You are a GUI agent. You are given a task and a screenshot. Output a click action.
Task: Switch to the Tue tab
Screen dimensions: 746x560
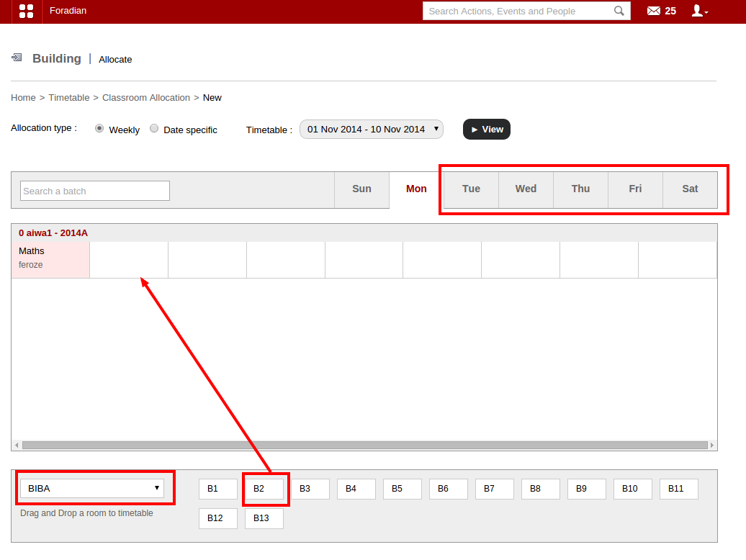pos(471,189)
